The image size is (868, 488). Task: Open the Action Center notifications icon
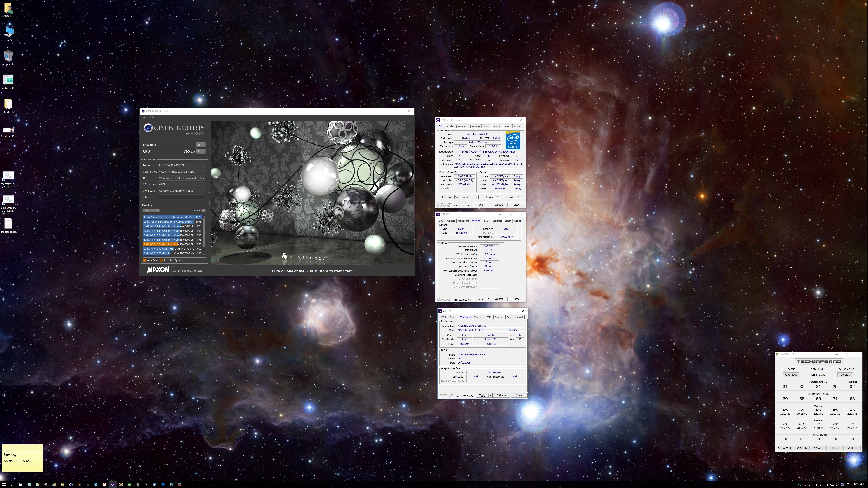pos(848,485)
